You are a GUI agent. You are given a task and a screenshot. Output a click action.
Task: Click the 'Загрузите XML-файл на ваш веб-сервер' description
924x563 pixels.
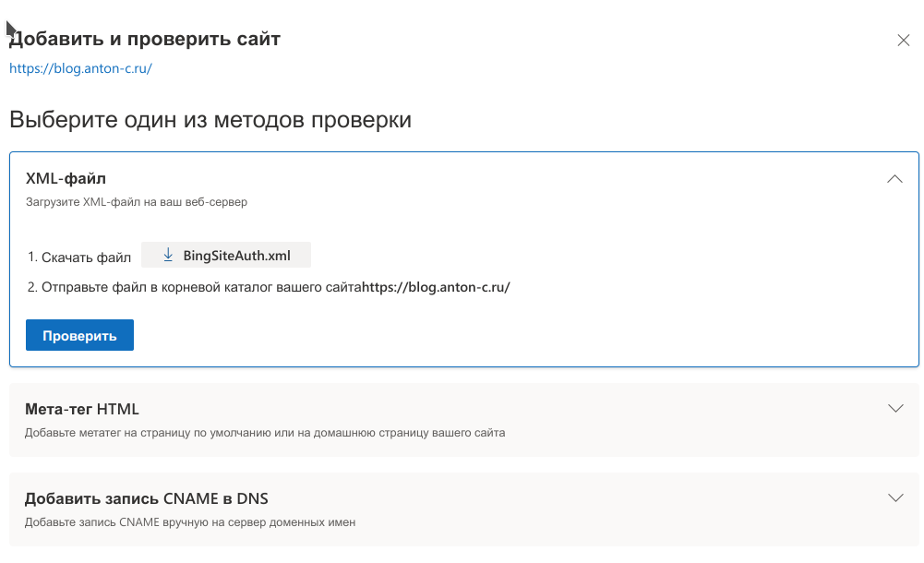coord(136,201)
